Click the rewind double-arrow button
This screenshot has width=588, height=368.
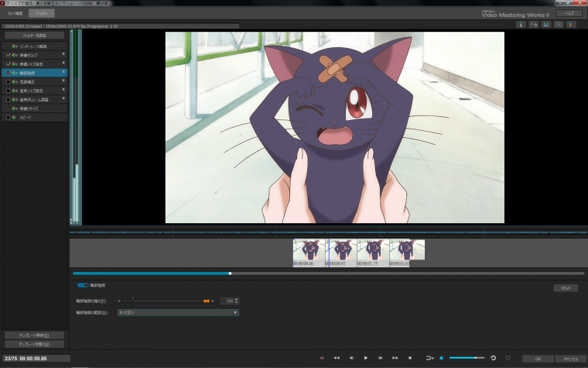pyautogui.click(x=337, y=359)
